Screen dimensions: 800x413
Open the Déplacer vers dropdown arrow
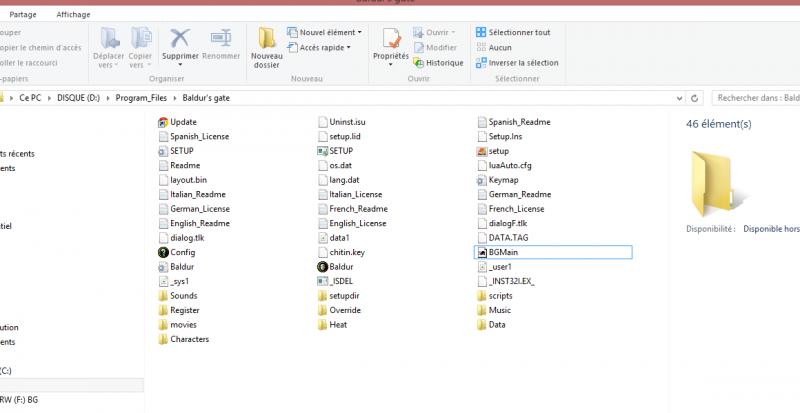(x=116, y=65)
